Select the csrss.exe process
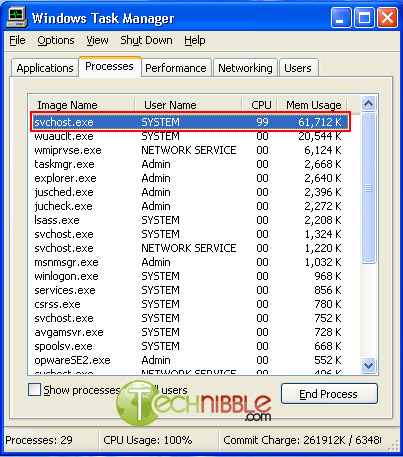The width and height of the screenshot is (403, 457). [190, 304]
